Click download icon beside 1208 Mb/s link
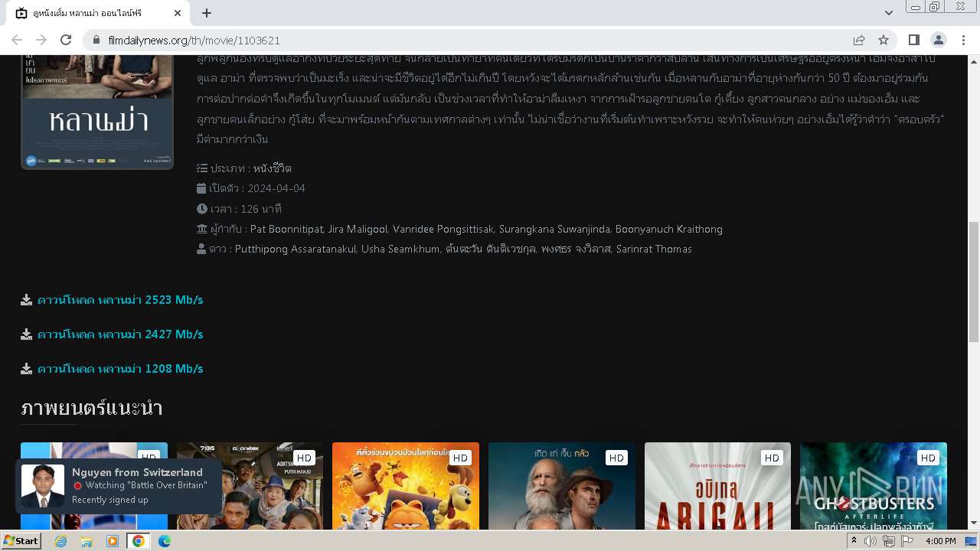This screenshot has height=551, width=980. 27,369
